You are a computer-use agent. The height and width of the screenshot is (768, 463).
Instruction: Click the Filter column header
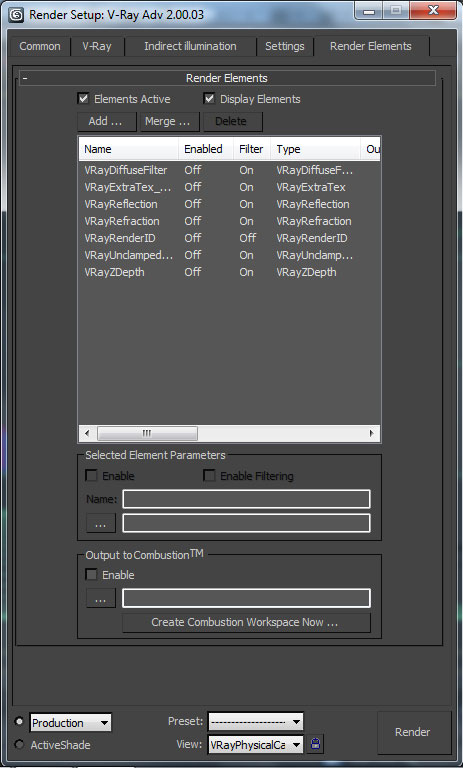pyautogui.click(x=252, y=149)
